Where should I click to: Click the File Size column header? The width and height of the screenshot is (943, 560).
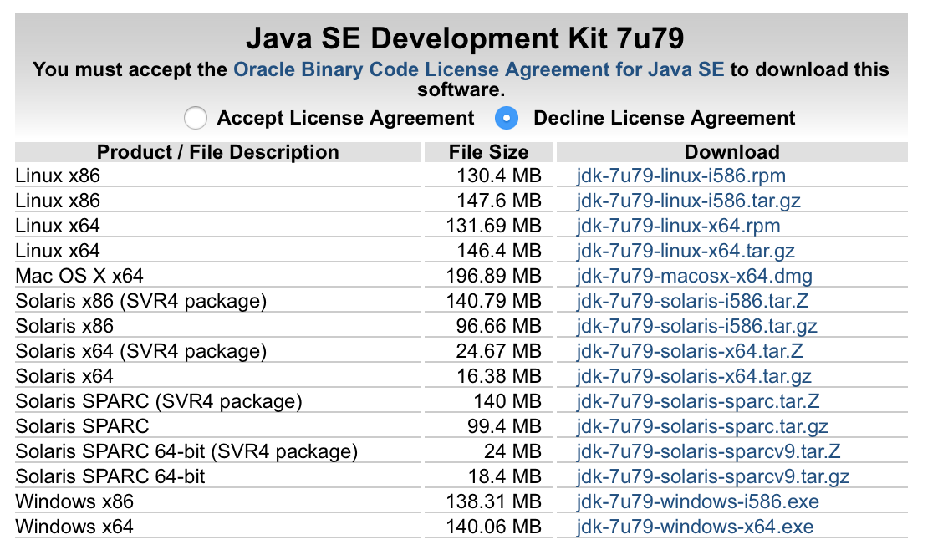coord(488,152)
